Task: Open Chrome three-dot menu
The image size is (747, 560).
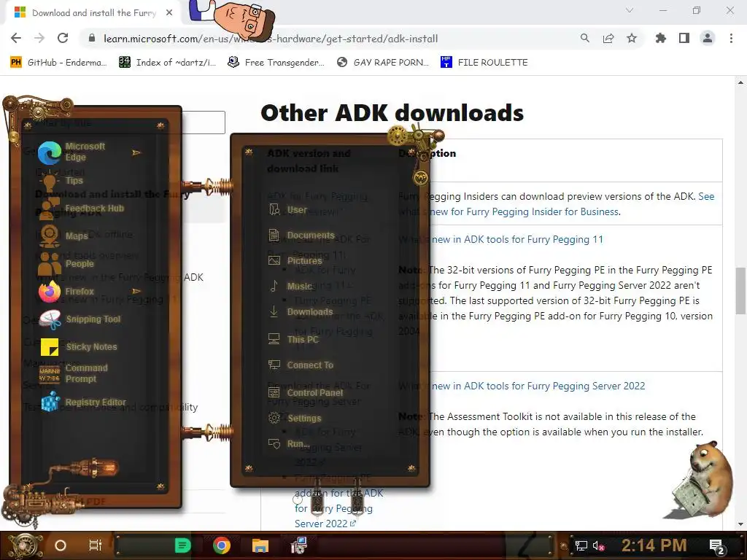Action: click(731, 38)
